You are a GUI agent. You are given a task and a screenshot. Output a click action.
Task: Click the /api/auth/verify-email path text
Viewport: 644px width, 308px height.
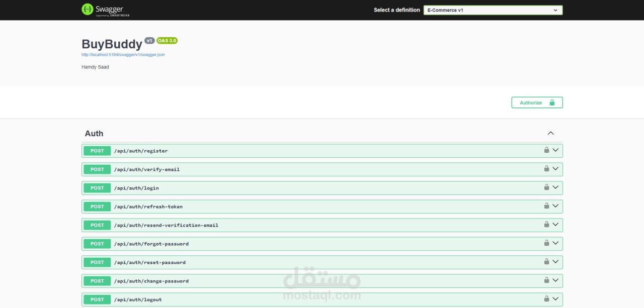click(x=147, y=169)
